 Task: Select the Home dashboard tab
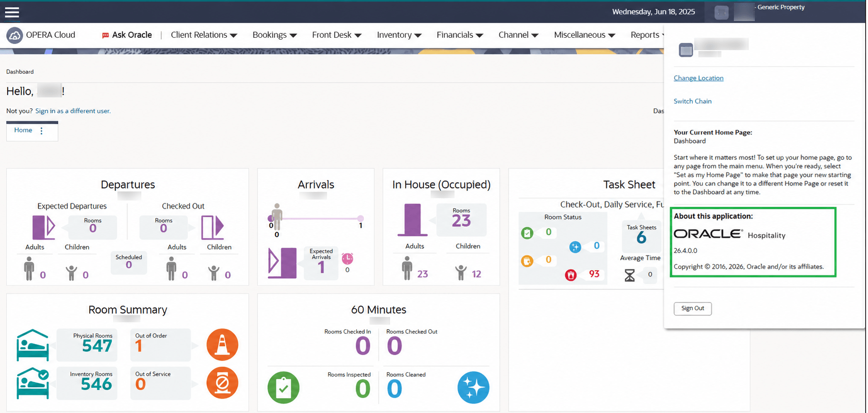point(23,130)
